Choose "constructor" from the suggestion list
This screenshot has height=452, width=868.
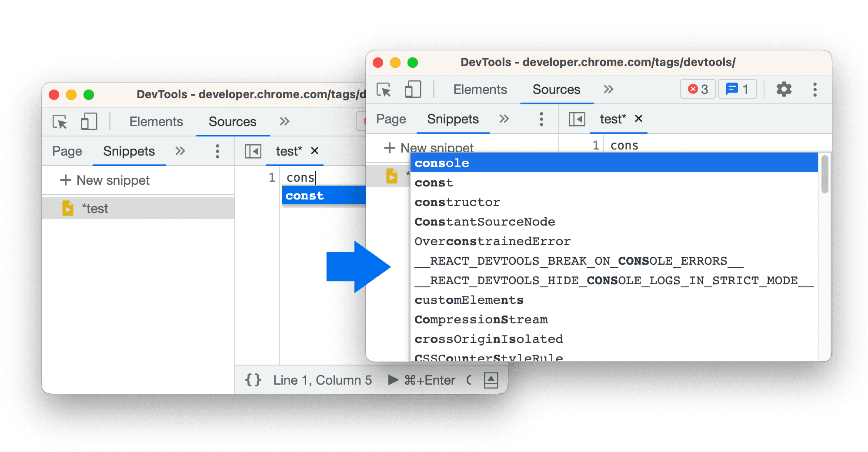(457, 202)
